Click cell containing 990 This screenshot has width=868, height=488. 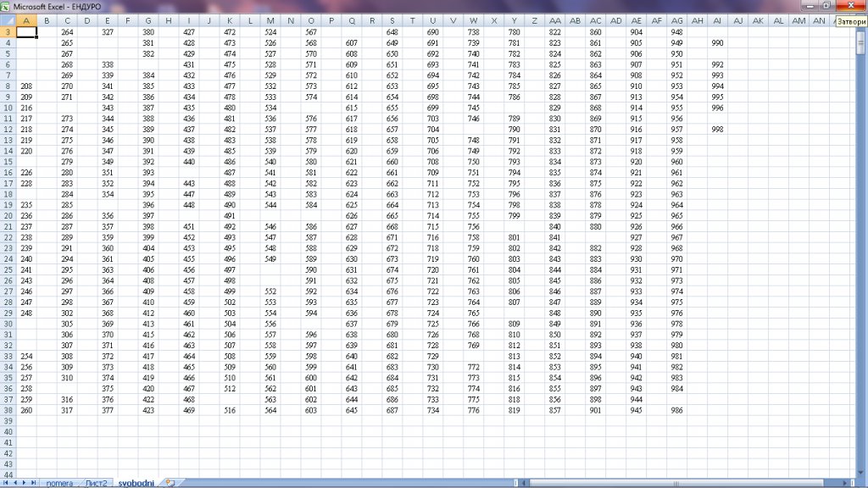[718, 43]
